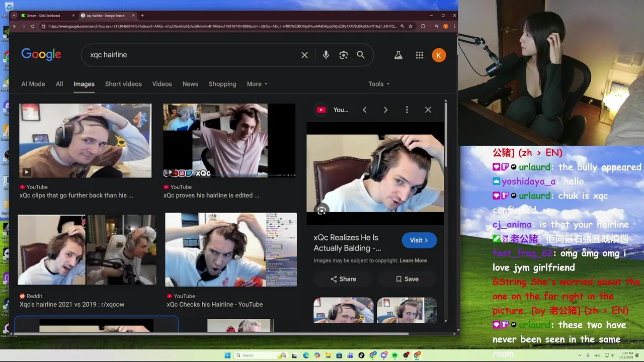Click second related image under Save button
644x362 pixels.
407,310
